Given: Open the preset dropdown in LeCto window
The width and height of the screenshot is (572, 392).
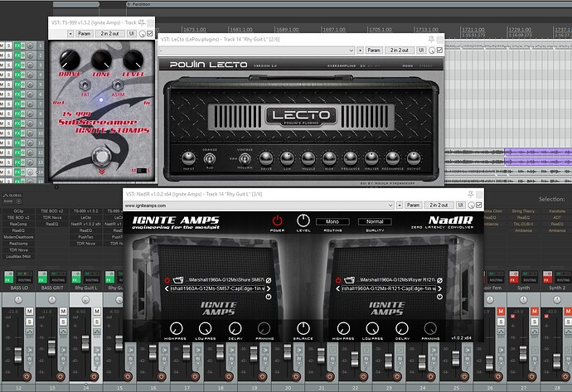Looking at the screenshot, I should tap(256, 51).
